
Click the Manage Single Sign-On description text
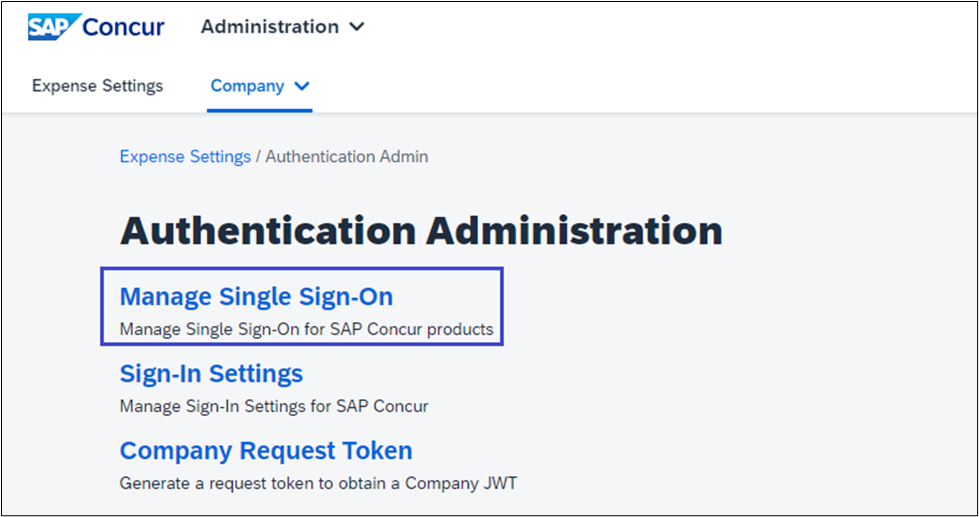[306, 329]
